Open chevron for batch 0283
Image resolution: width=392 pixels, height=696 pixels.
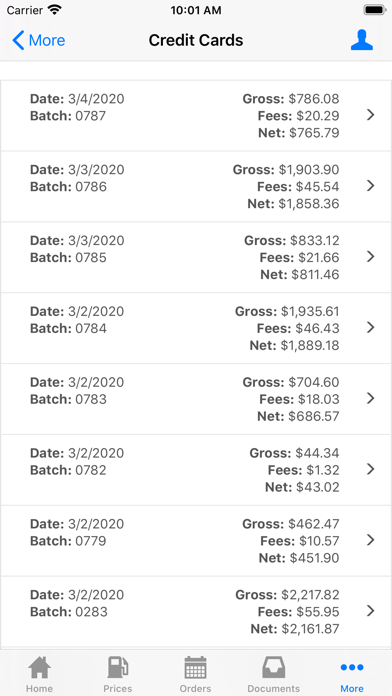point(371,611)
